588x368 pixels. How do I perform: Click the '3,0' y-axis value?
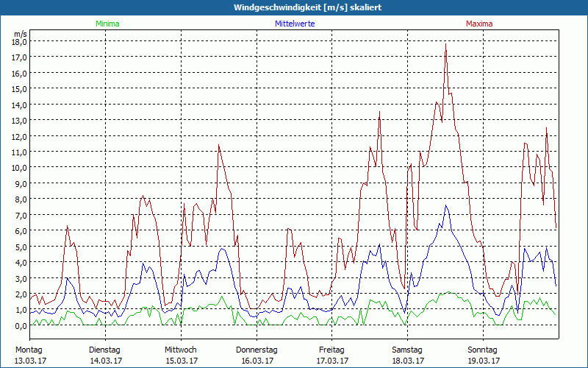point(22,279)
